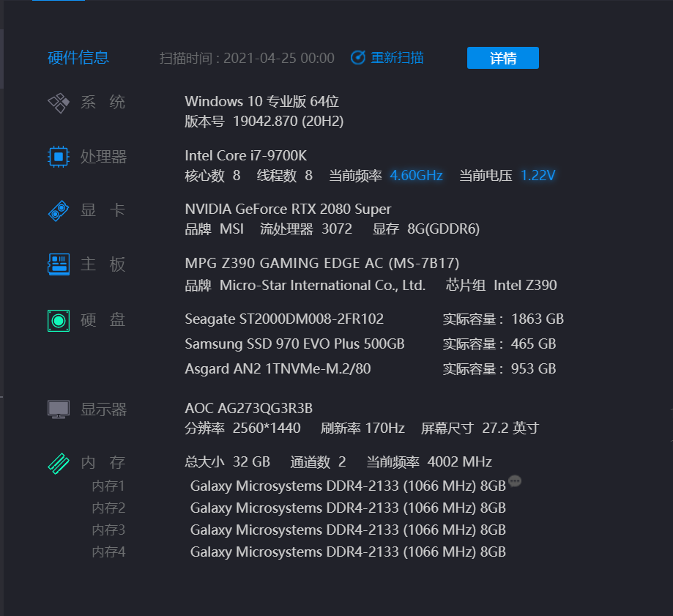Click the 内存2 slot label
The image size is (673, 616).
pyautogui.click(x=108, y=508)
